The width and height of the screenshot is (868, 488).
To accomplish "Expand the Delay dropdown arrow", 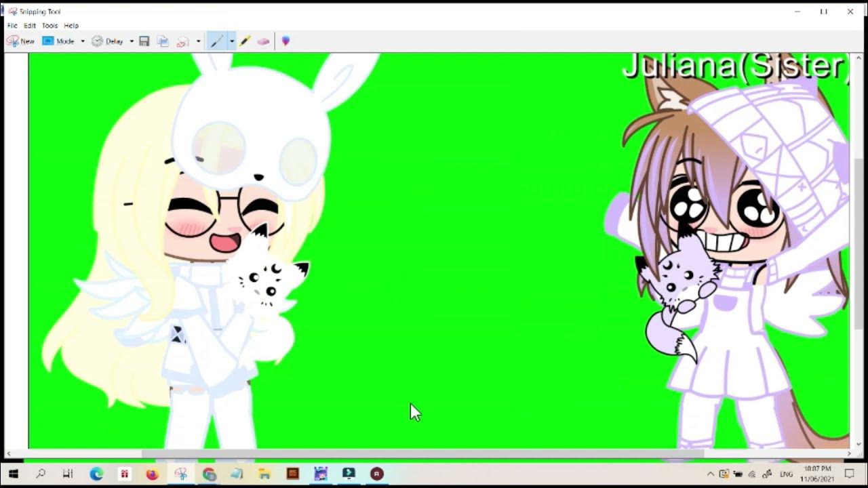I will tap(132, 41).
